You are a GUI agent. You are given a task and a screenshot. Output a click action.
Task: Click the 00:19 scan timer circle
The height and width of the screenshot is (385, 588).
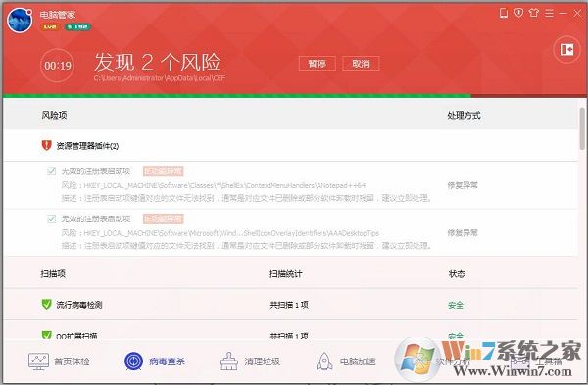point(58,66)
